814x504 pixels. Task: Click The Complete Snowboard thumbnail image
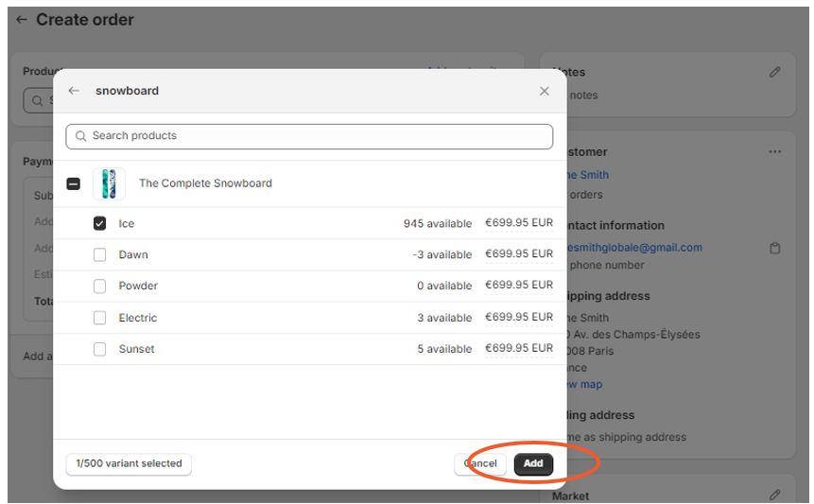[109, 183]
